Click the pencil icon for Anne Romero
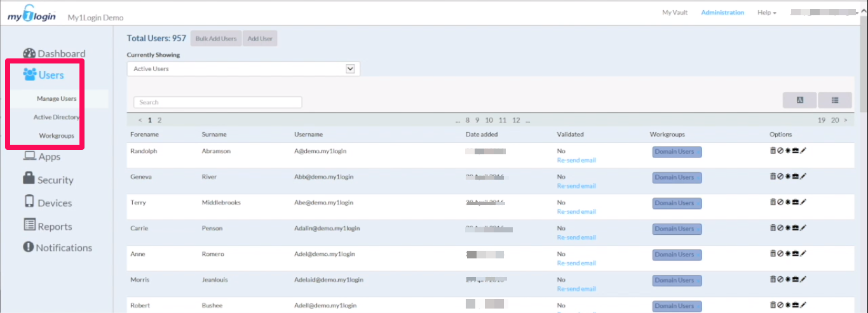The height and width of the screenshot is (313, 868). pos(803,253)
